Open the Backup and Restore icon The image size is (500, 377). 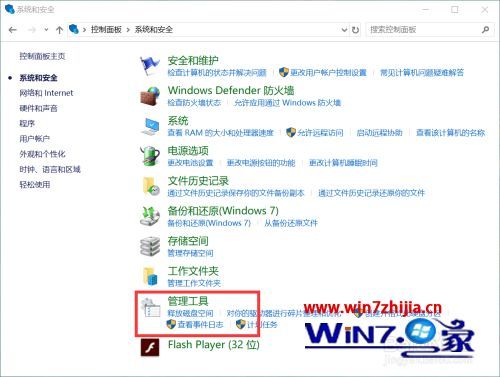[x=150, y=216]
